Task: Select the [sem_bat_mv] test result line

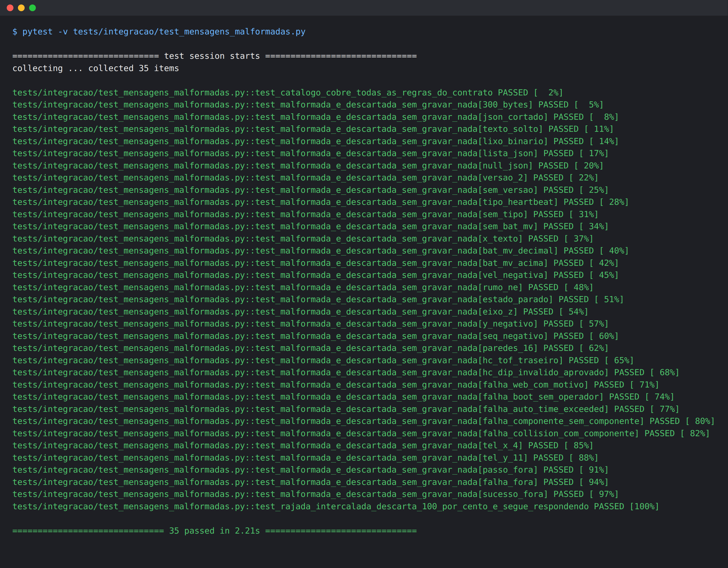Action: click(311, 226)
